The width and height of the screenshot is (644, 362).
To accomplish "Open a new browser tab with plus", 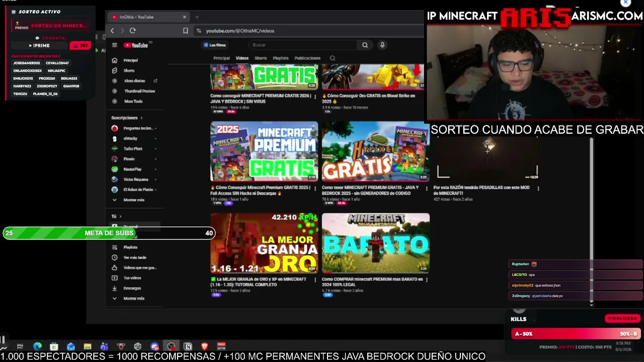I will point(197,17).
